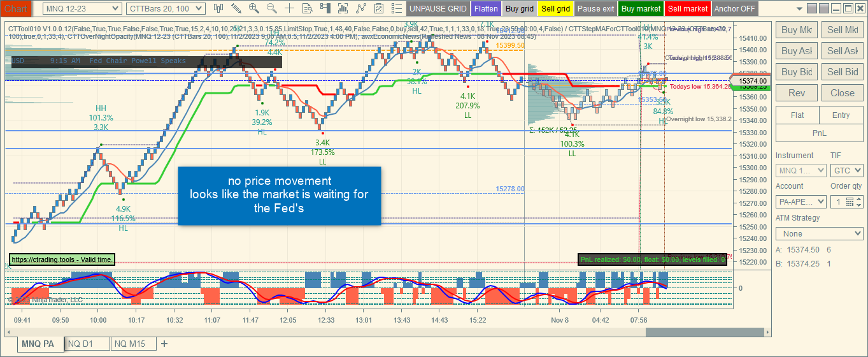Open the CTTBars 20, 100 interval dropdown
This screenshot has height=357, width=868.
click(166, 8)
